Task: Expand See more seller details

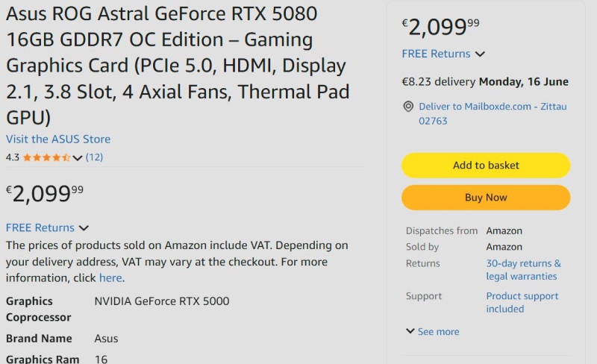Action: (433, 332)
